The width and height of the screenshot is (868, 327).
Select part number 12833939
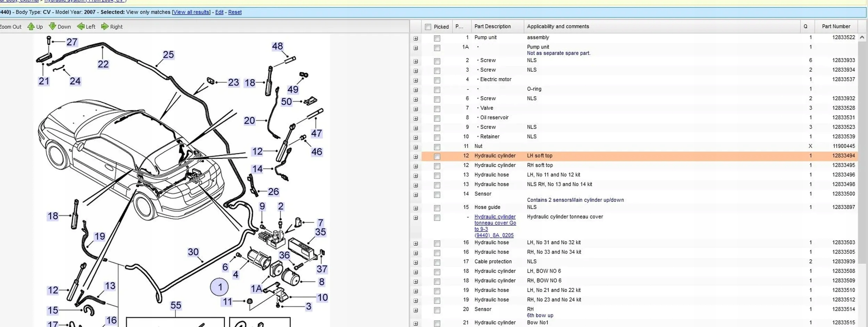pyautogui.click(x=844, y=261)
